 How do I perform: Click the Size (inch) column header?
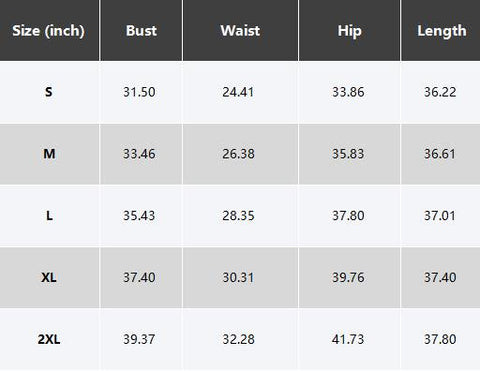pyautogui.click(x=49, y=31)
